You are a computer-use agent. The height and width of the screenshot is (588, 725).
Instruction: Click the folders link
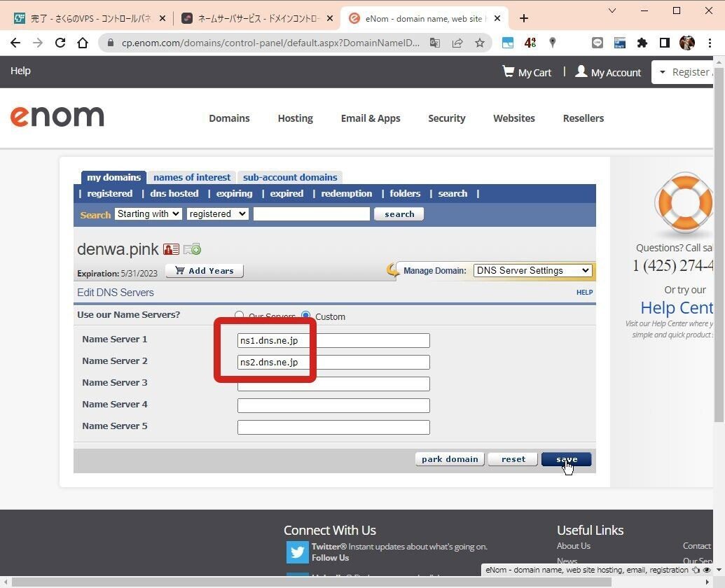405,193
